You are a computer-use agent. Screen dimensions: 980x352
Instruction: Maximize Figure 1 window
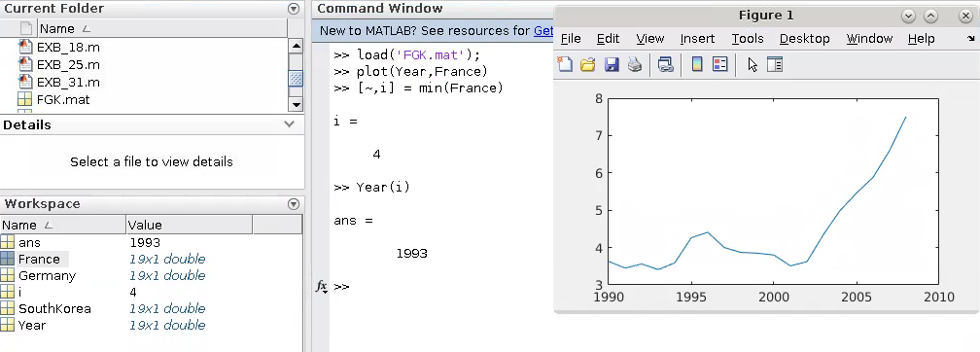[930, 17]
